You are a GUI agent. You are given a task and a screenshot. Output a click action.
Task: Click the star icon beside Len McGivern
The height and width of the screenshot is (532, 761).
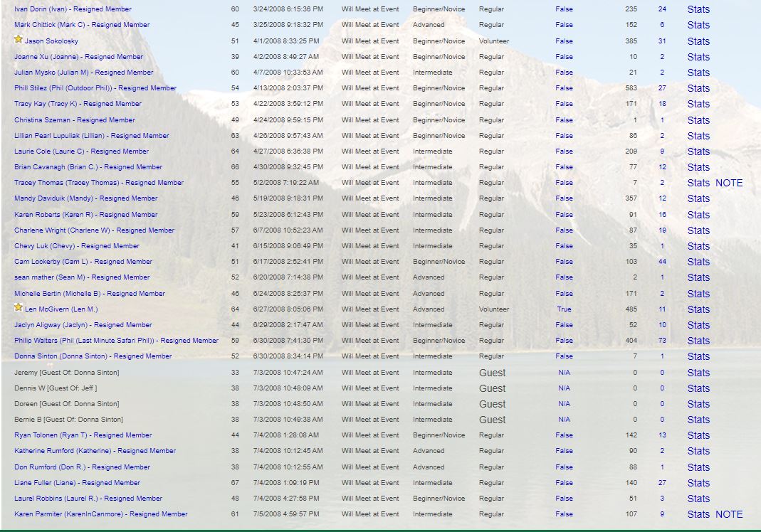pos(19,308)
